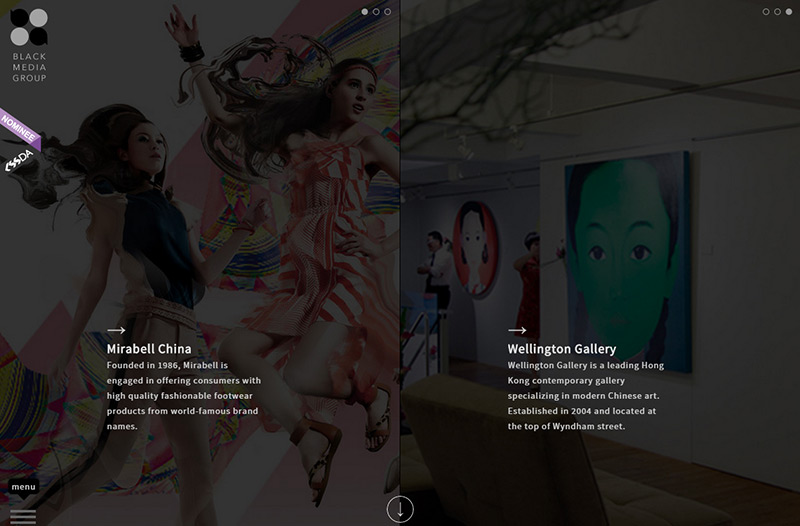Select third slide dot in Mirabell panel

coord(388,12)
